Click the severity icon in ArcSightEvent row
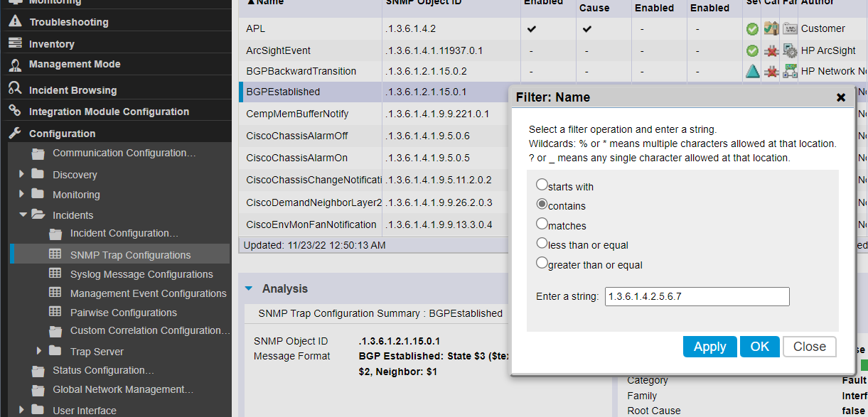This screenshot has height=417, width=868. pyautogui.click(x=752, y=50)
